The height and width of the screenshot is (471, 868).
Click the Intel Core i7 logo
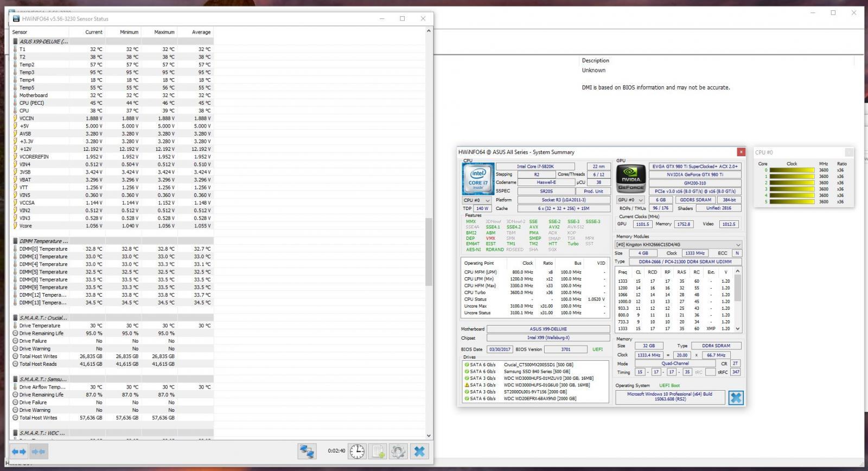(478, 178)
